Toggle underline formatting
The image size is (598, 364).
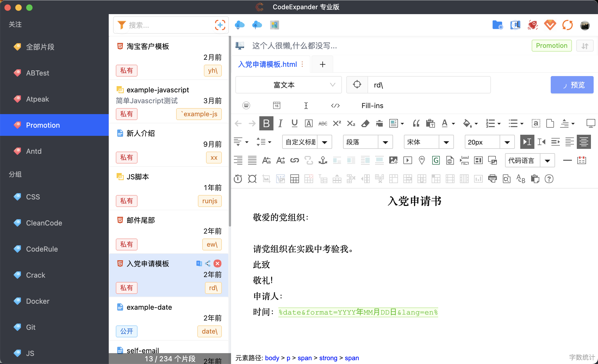[294, 124]
